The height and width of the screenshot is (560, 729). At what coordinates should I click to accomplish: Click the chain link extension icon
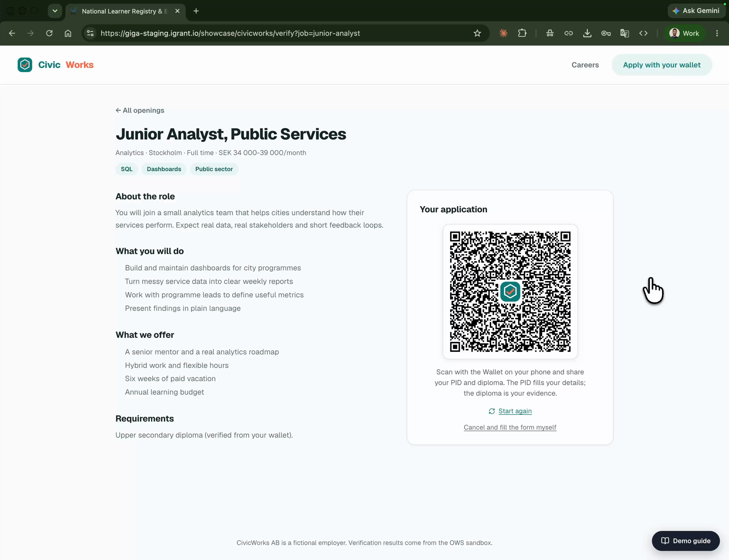pos(569,33)
